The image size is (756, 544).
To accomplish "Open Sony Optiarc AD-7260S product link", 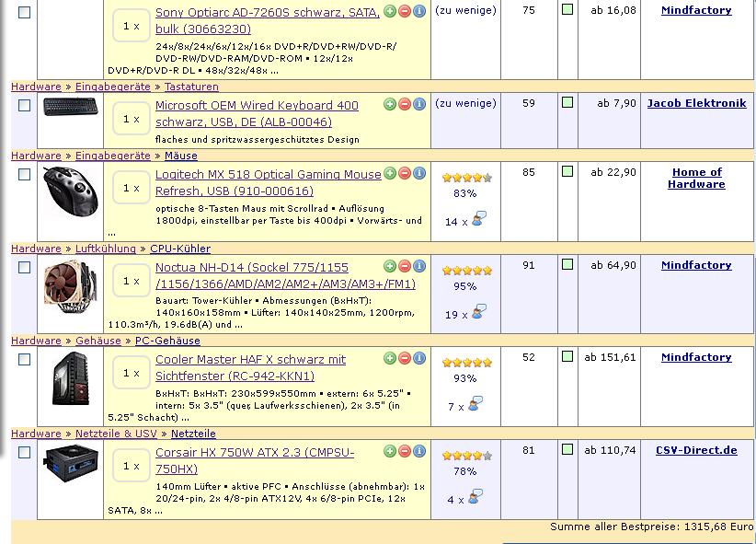I will coord(268,21).
